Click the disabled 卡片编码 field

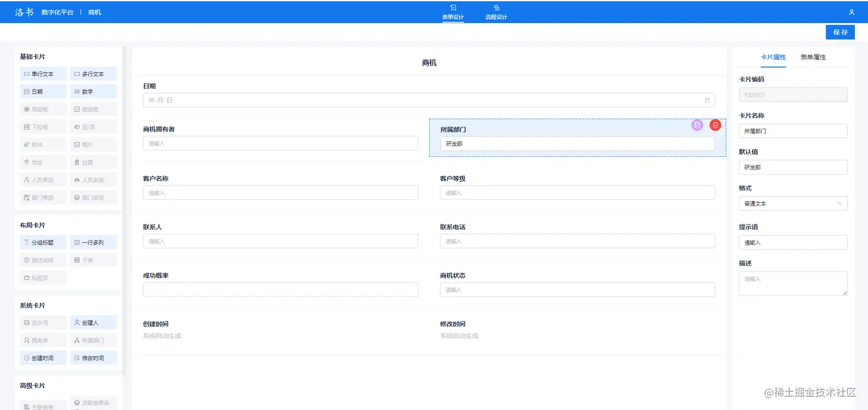793,95
